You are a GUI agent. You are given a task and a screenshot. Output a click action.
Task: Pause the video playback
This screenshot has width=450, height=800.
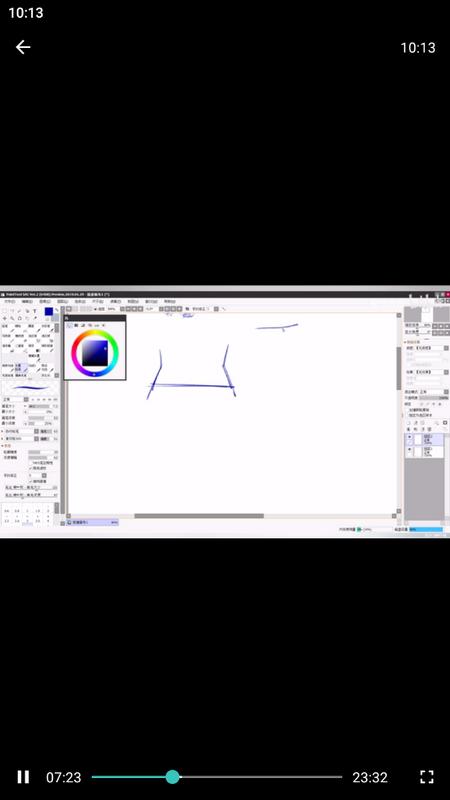coord(23,777)
